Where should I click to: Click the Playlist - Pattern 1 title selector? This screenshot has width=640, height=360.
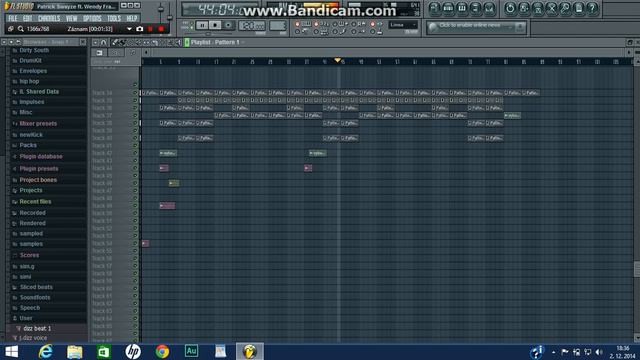click(x=215, y=42)
